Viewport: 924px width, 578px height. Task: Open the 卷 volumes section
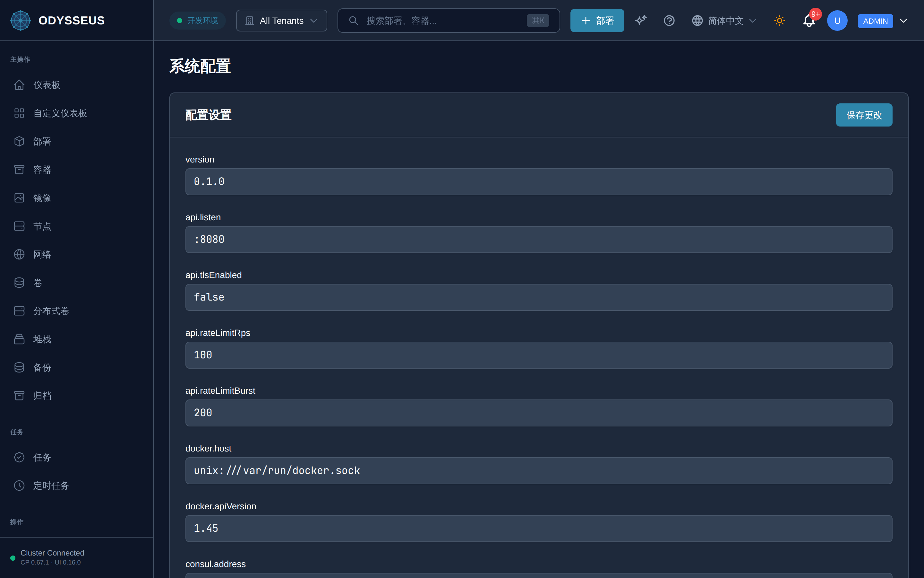(x=76, y=283)
